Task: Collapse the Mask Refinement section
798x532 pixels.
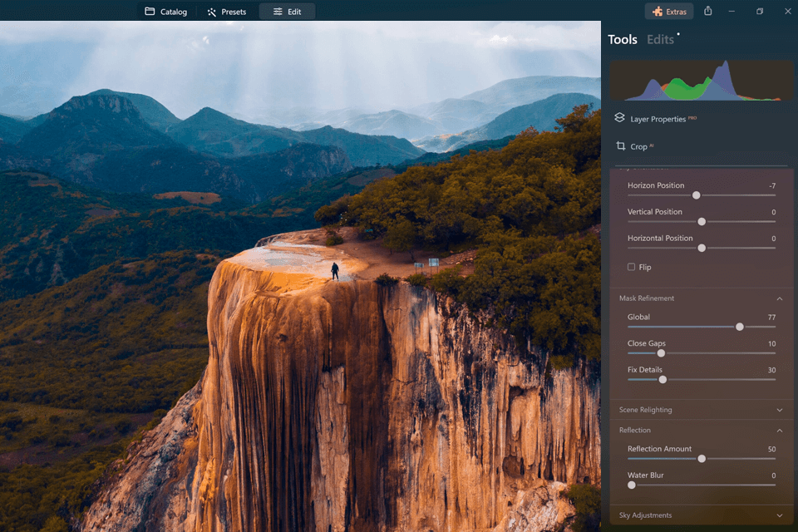Action: click(x=780, y=298)
